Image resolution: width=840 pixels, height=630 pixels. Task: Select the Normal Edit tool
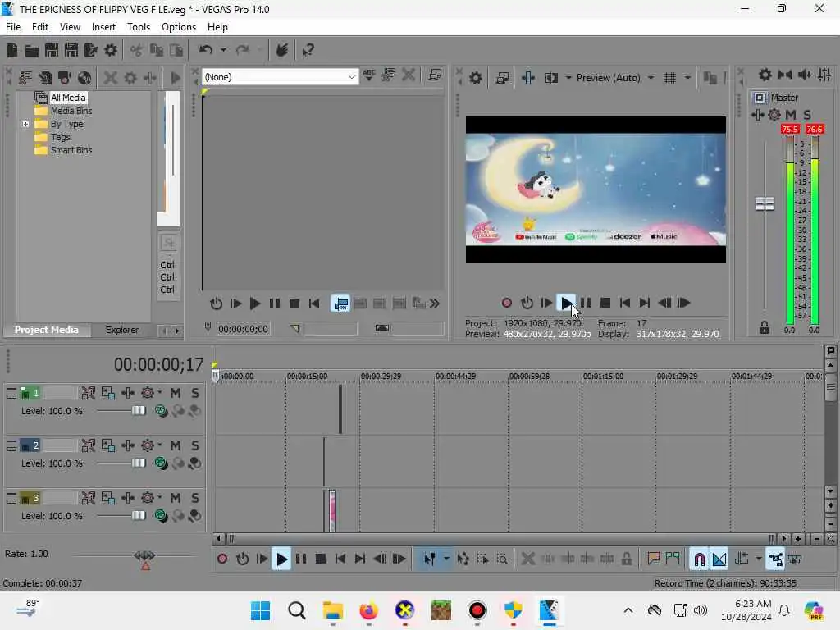(x=429, y=559)
